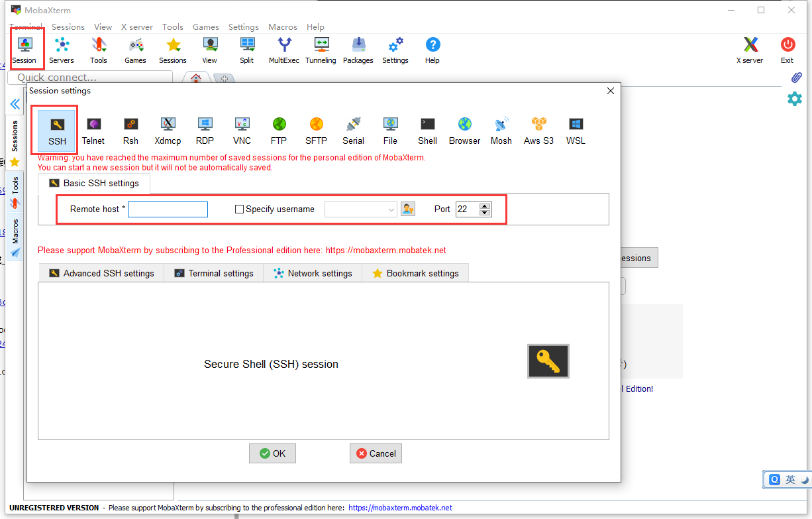Screen dimensions: 812x519
Task: Click the user credentials manager icon
Action: click(x=408, y=209)
